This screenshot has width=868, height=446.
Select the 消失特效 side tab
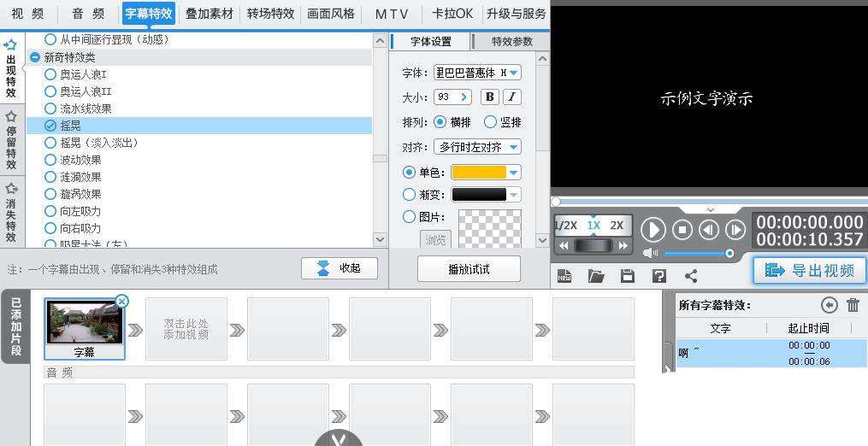[x=11, y=213]
